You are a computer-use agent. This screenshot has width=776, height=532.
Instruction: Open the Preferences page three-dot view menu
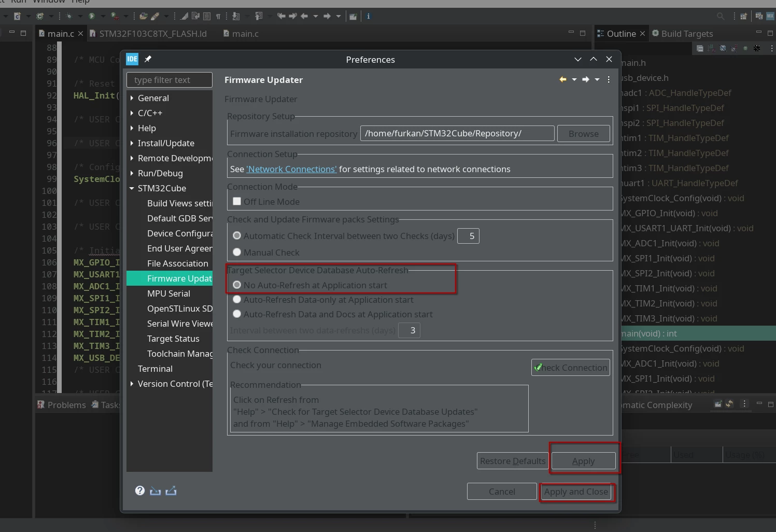[609, 79]
